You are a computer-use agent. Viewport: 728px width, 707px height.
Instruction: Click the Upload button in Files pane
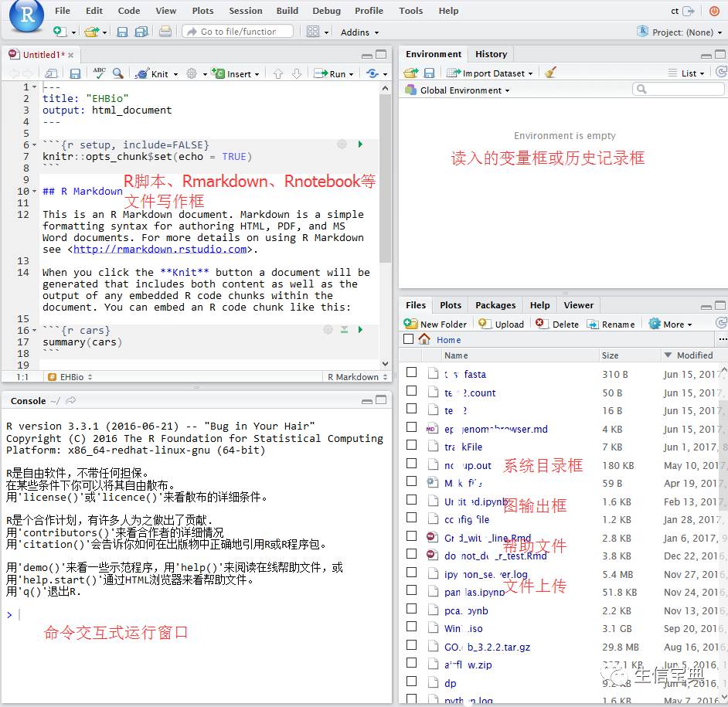coord(502,324)
